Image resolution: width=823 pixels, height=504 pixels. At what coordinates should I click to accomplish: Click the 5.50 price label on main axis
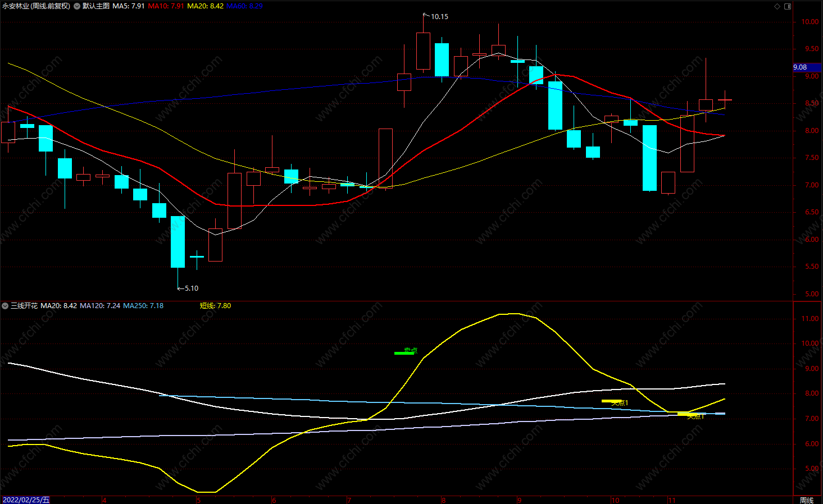coord(812,267)
